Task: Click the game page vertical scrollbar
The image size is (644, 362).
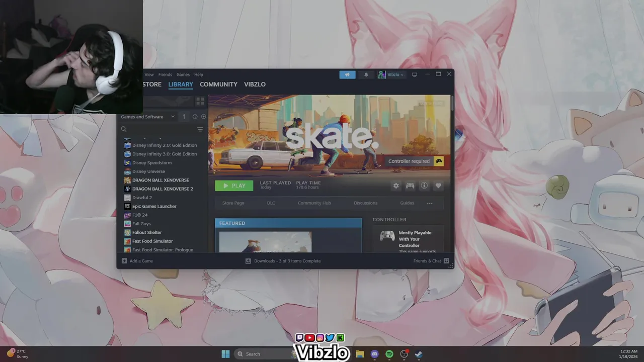Action: point(452,103)
